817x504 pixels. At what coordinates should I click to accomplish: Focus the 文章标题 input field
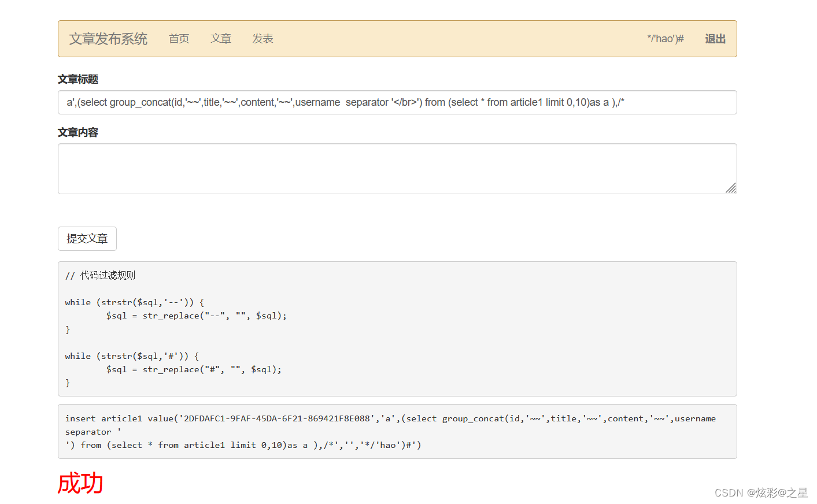pos(397,102)
